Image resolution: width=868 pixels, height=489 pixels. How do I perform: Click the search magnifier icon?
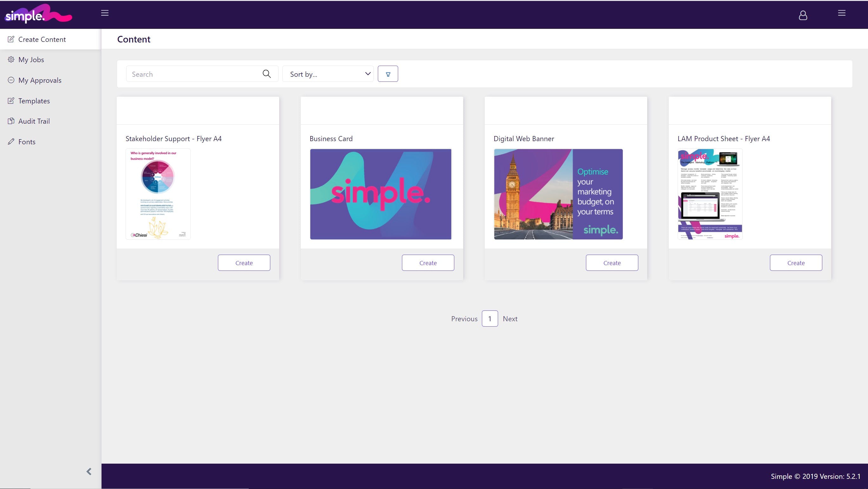point(266,74)
